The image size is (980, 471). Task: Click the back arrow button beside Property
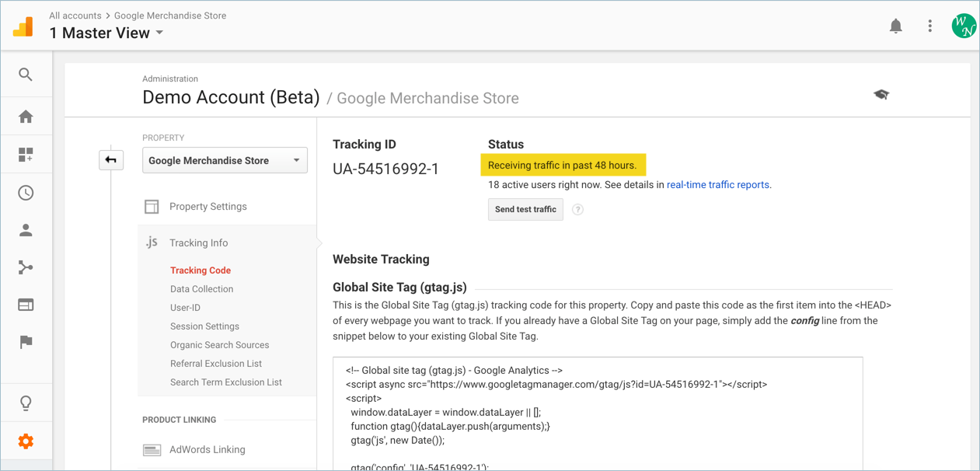coord(111,160)
